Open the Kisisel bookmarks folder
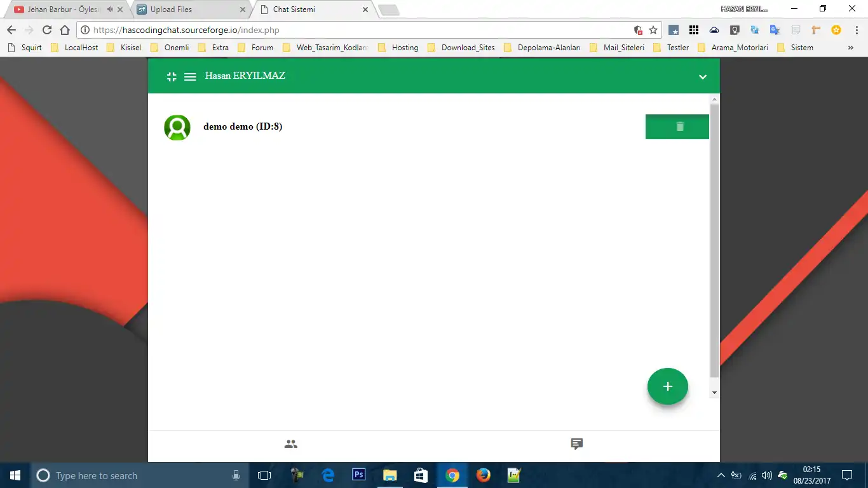Viewport: 868px width, 488px height. 124,48
